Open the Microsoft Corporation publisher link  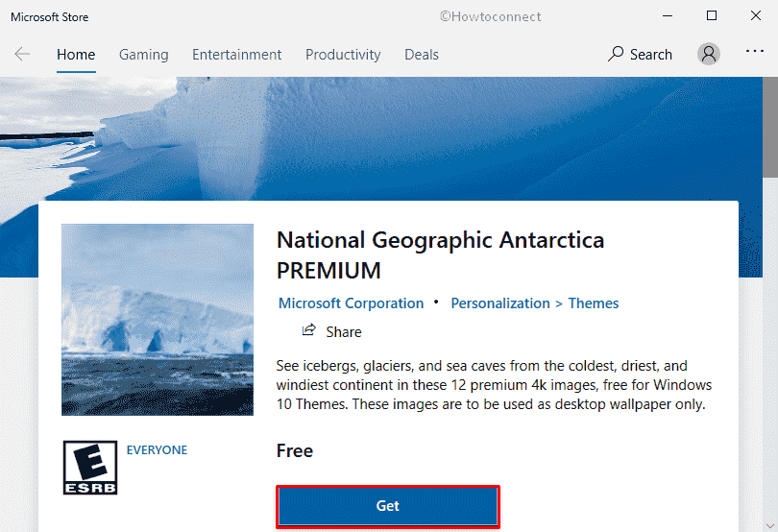[x=351, y=303]
